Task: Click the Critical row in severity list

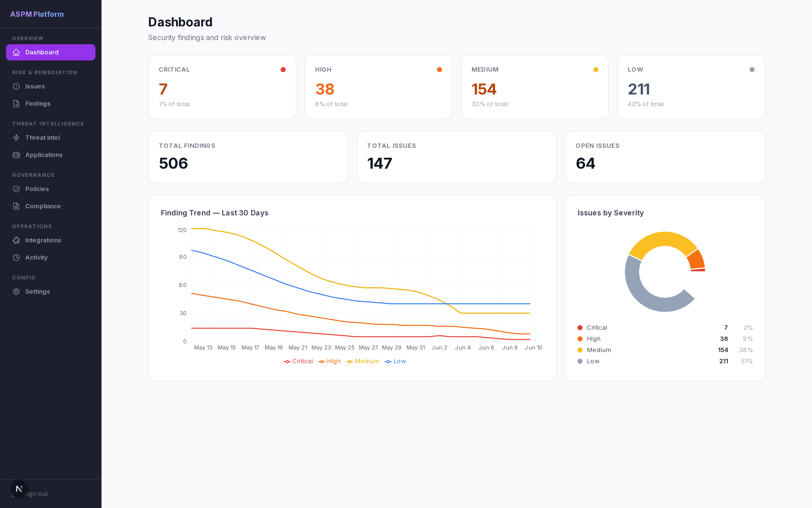Action: tap(665, 328)
